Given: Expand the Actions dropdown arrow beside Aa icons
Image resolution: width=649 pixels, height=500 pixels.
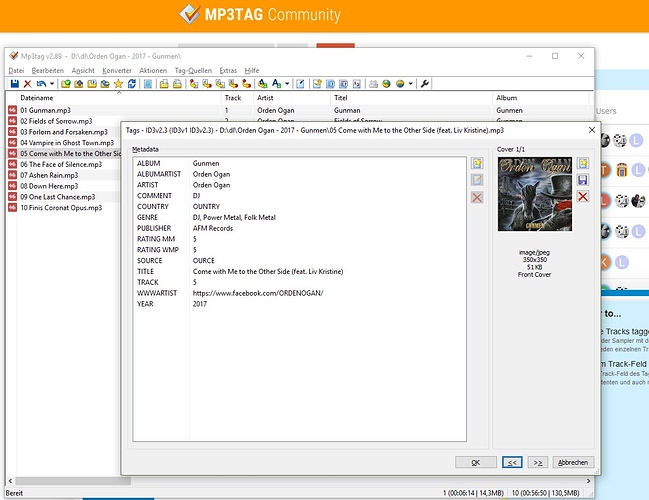Looking at the screenshot, I should coord(287,84).
